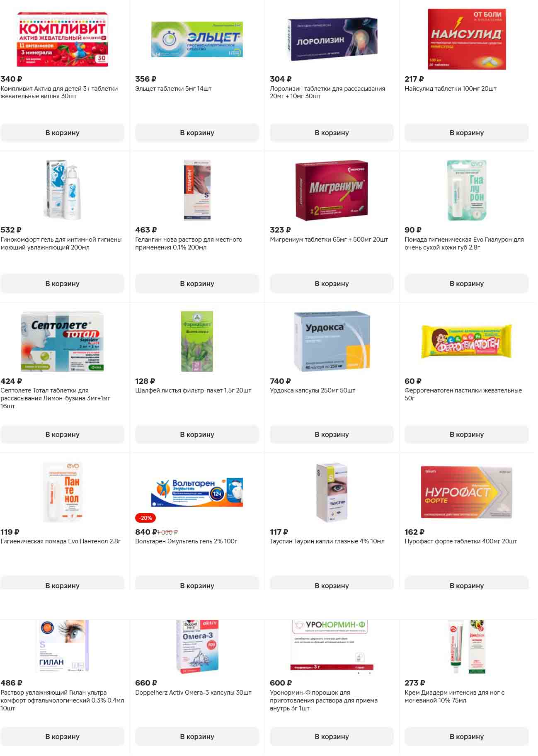This screenshot has width=538, height=756.
Task: Open Помада гигиеническая Evo Гиалурон link
Action: [x=464, y=243]
